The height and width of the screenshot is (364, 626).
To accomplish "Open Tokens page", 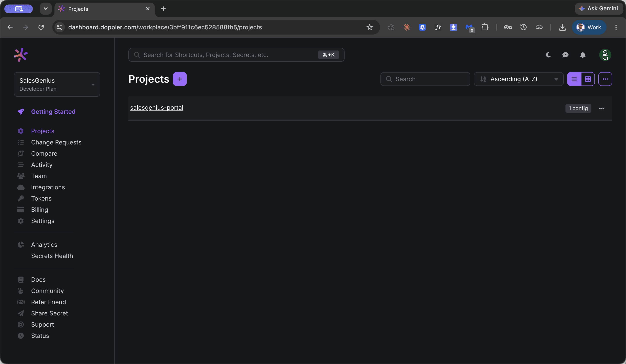I will [41, 198].
